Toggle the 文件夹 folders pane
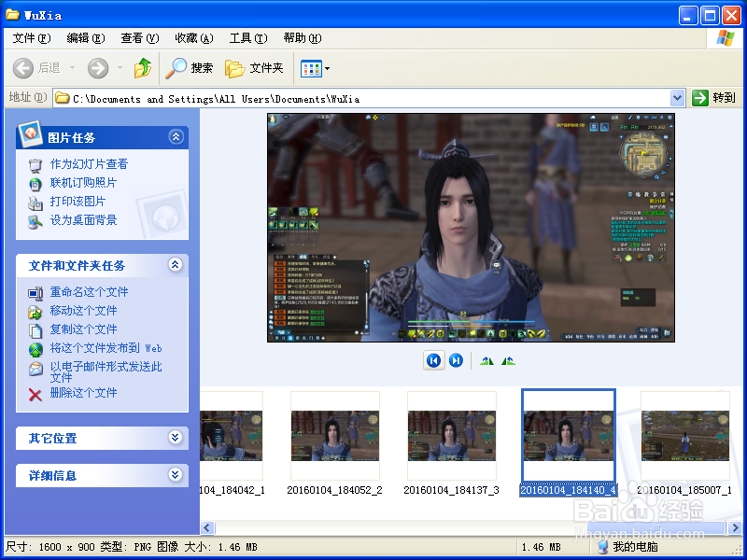 click(x=254, y=68)
